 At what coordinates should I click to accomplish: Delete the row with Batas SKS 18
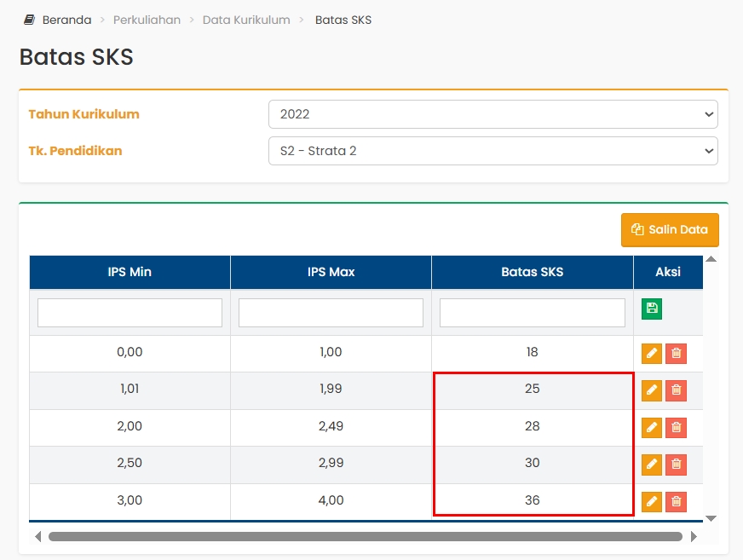click(x=676, y=354)
